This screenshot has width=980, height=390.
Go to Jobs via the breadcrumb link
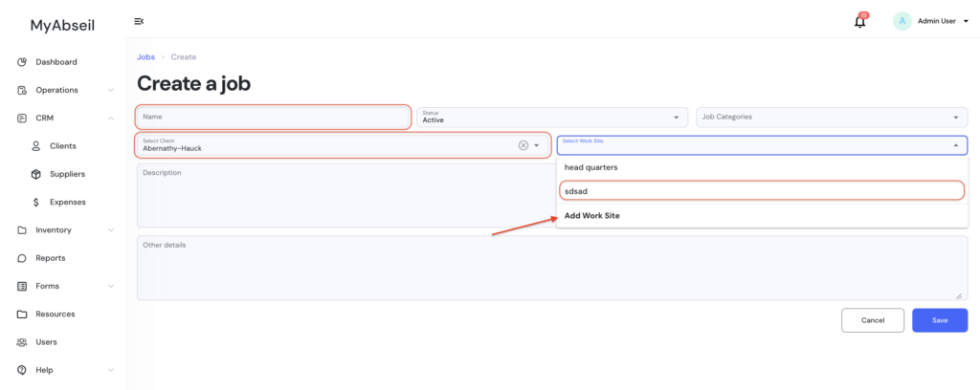[x=145, y=57]
